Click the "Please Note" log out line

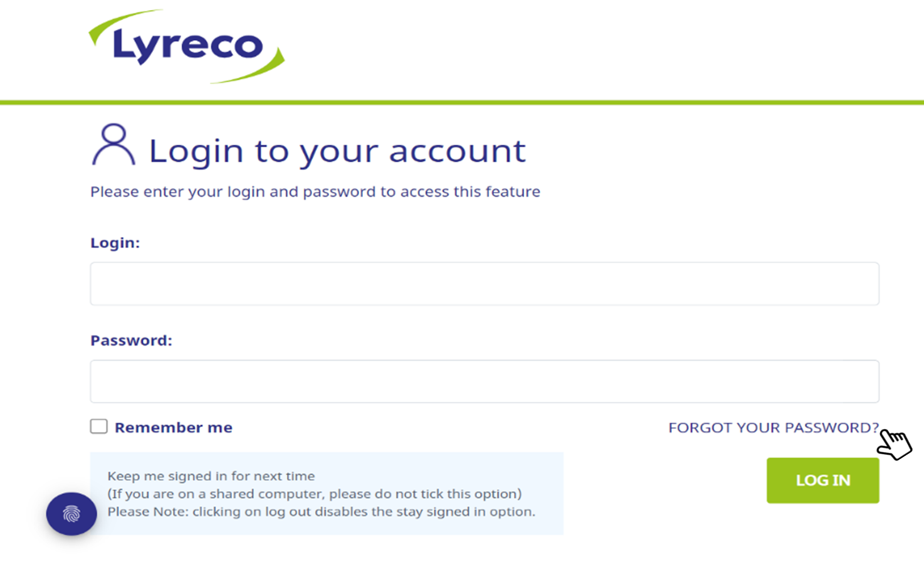(321, 512)
